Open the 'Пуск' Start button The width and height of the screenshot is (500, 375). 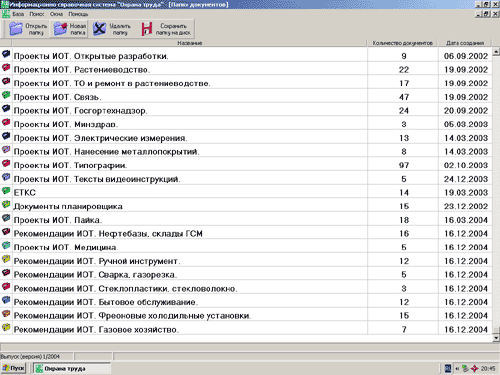coord(13,368)
